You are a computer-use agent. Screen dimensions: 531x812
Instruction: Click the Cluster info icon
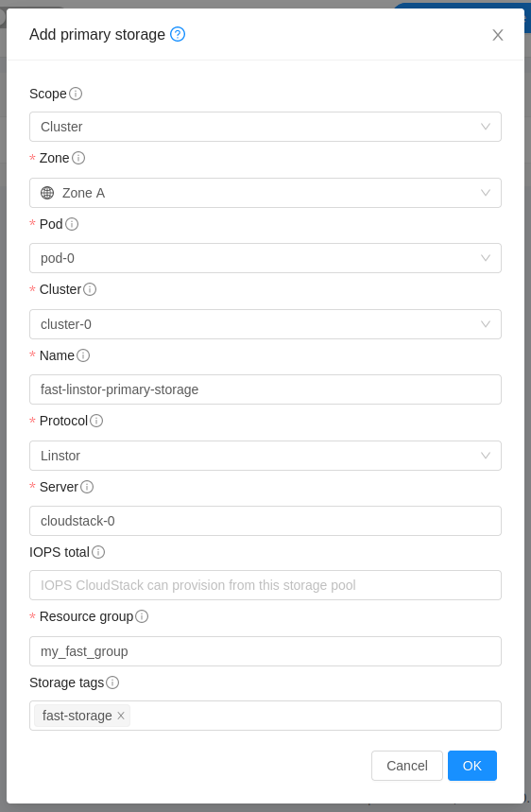coord(90,289)
